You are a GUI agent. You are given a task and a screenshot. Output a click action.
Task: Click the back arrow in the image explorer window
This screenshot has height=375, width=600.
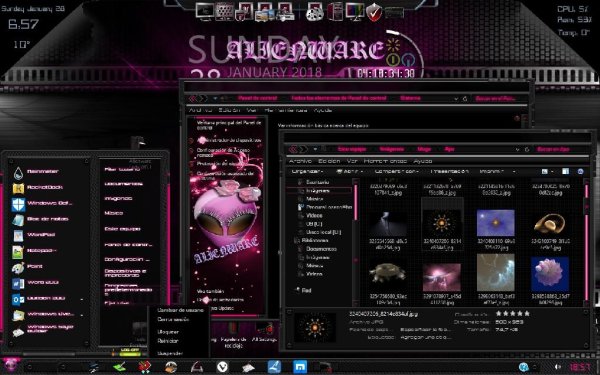(293, 149)
